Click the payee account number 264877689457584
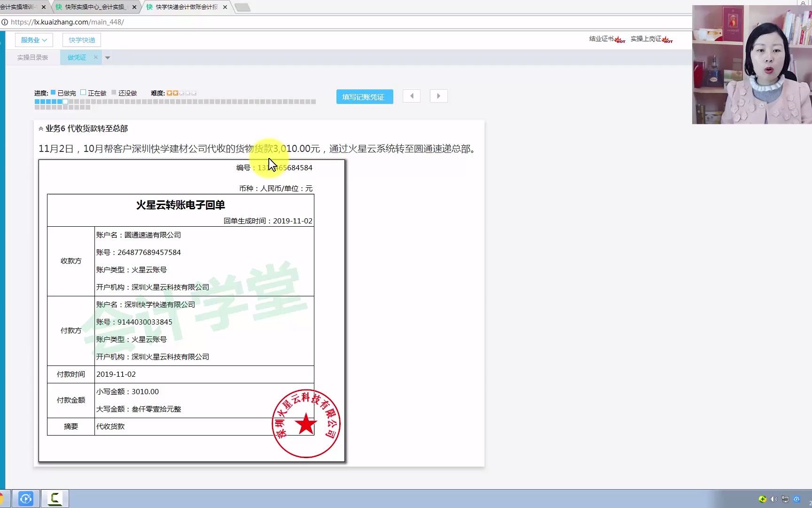Screen dimensions: 812x508 [x=149, y=253]
